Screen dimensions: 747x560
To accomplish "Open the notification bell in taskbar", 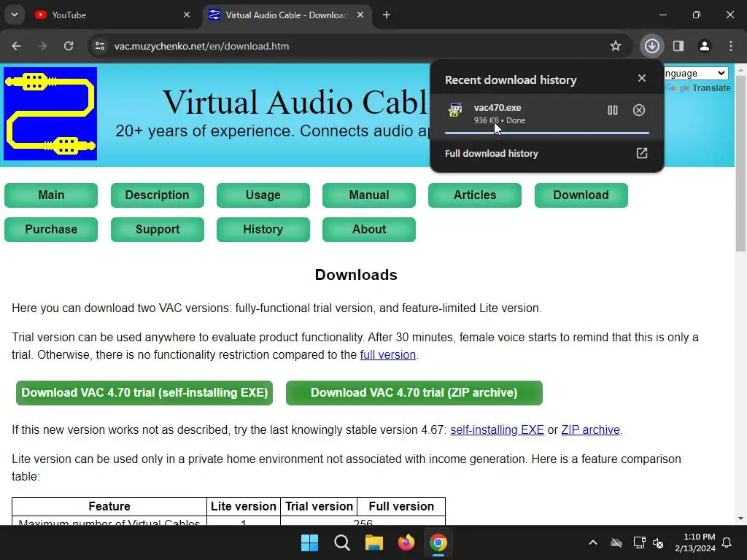I will (727, 542).
